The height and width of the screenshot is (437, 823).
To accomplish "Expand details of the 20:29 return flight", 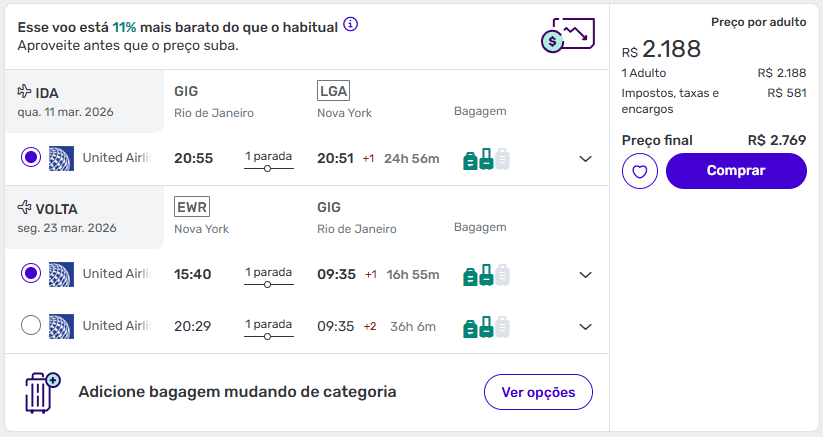I will [x=586, y=326].
